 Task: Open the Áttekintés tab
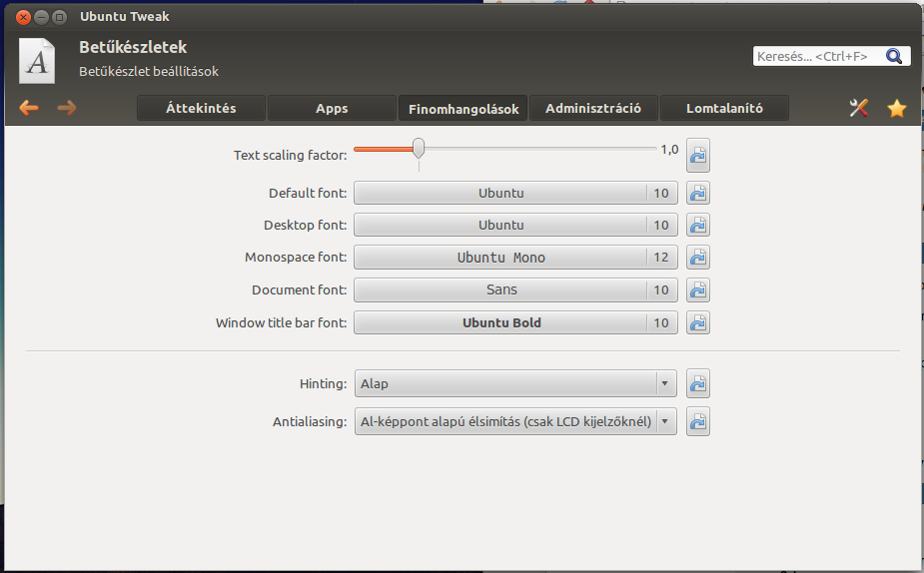click(201, 109)
